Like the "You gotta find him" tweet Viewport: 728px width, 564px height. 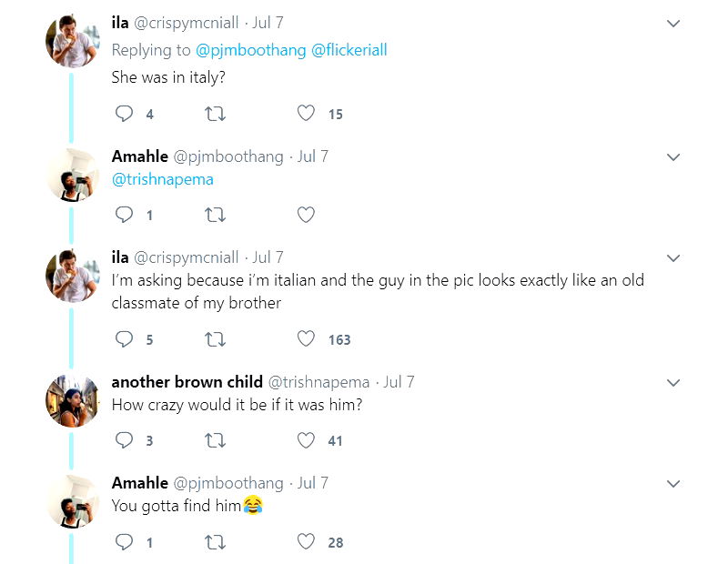click(x=307, y=542)
